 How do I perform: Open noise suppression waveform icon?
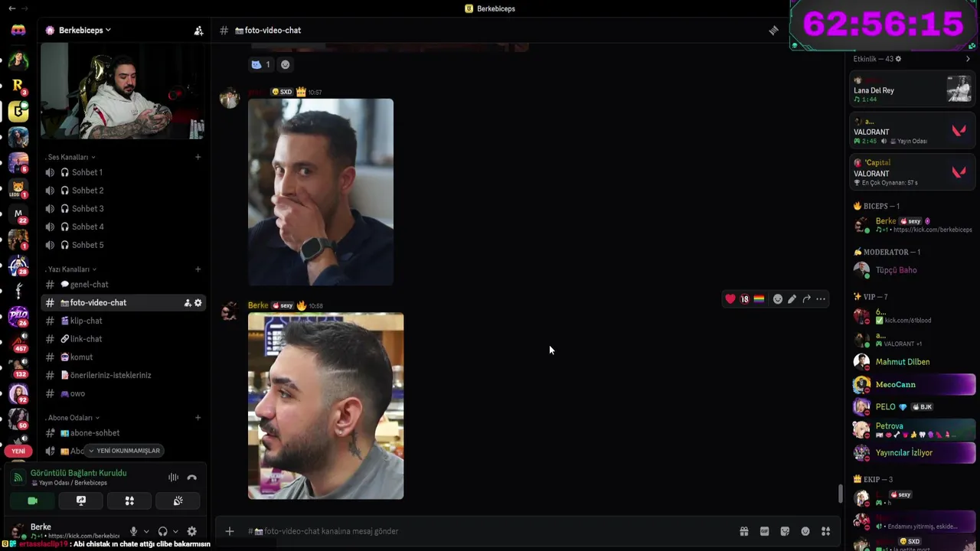[x=174, y=478]
